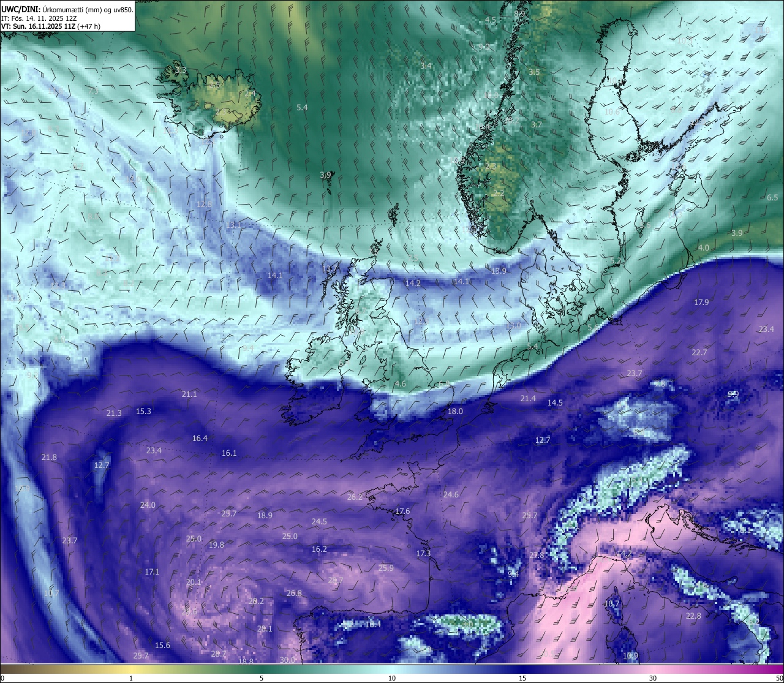This screenshot has height=683, width=784.
Task: Select the 1 tick on the color scale
Action: (131, 678)
